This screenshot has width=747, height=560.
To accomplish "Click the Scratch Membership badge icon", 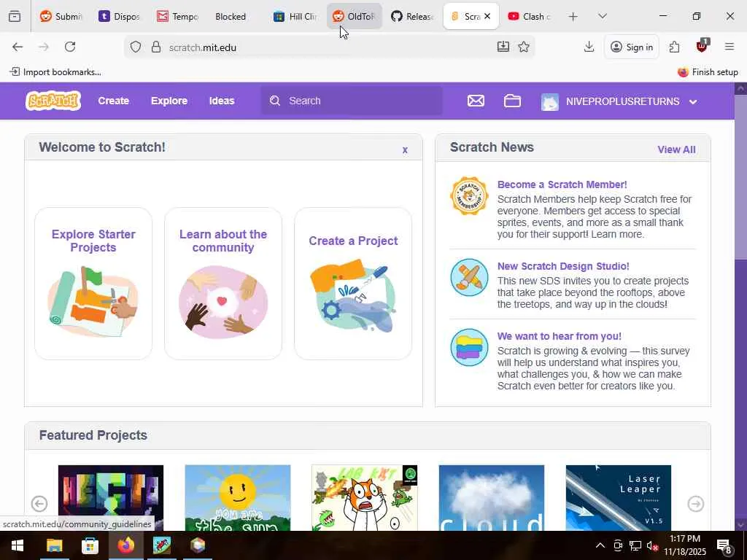I will tap(469, 195).
